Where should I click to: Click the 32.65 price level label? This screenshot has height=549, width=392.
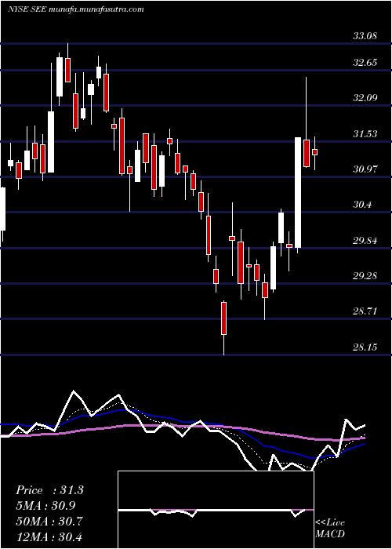tap(365, 63)
